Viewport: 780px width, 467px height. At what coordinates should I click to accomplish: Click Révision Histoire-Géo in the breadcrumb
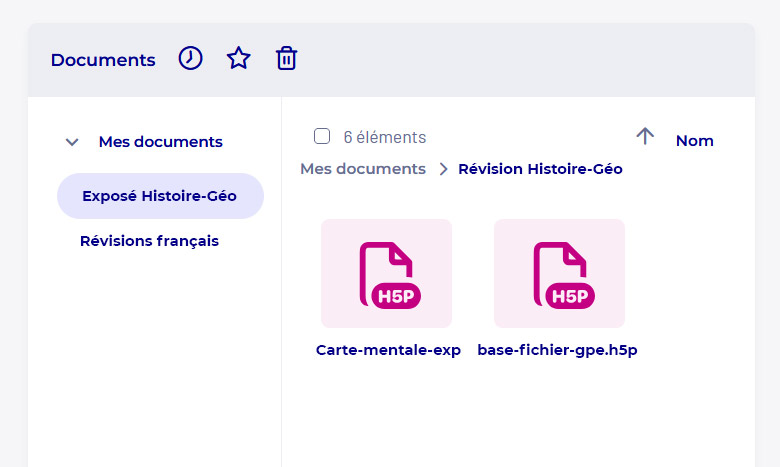540,169
